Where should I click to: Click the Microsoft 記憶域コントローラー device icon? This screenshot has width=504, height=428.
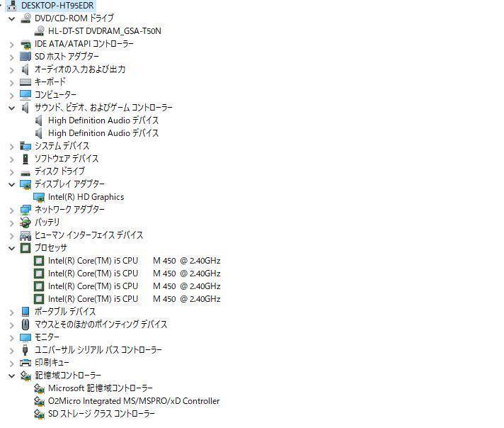pyautogui.click(x=39, y=388)
